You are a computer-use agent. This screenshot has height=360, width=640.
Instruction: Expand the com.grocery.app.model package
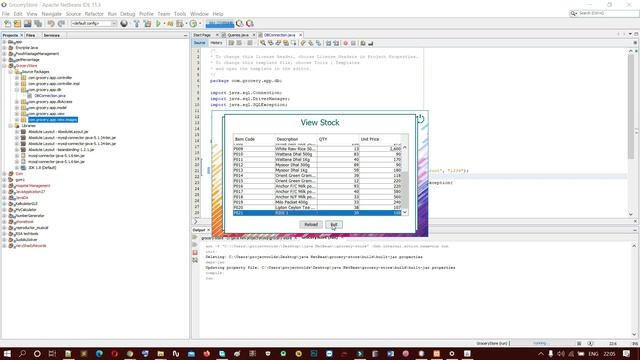pos(17,108)
